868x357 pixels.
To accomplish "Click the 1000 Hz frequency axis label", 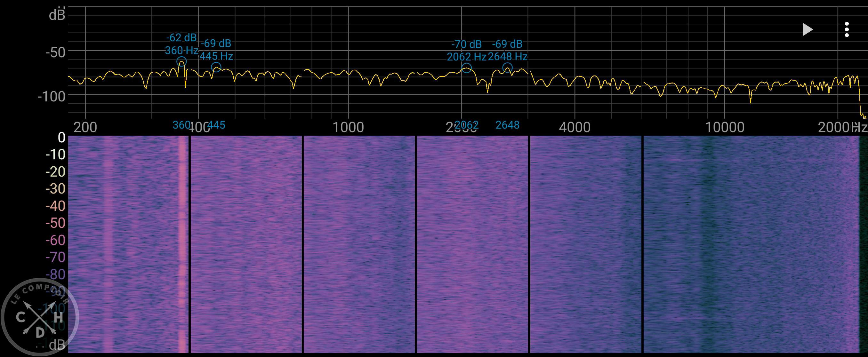I will click(348, 128).
